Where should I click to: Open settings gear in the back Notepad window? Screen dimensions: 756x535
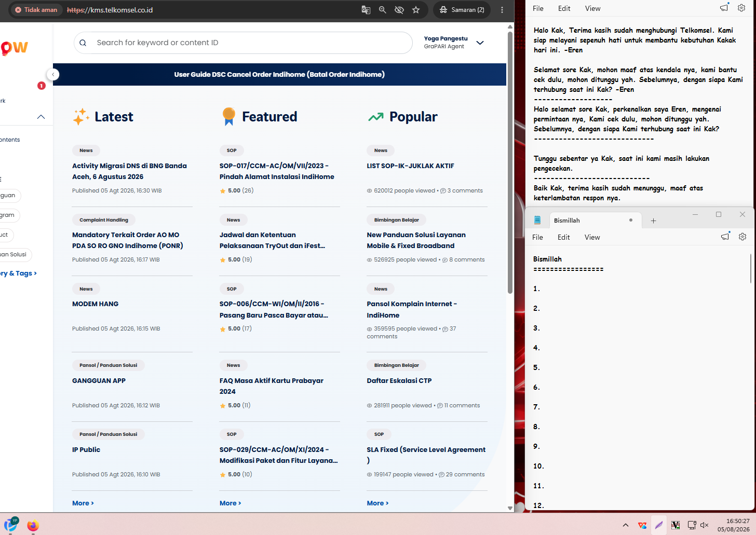[x=741, y=8]
